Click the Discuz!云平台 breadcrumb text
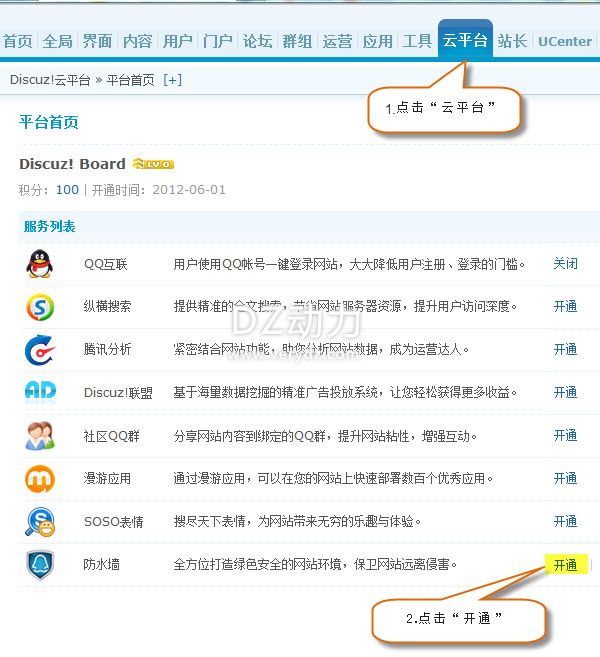The width and height of the screenshot is (600, 657). (50, 80)
